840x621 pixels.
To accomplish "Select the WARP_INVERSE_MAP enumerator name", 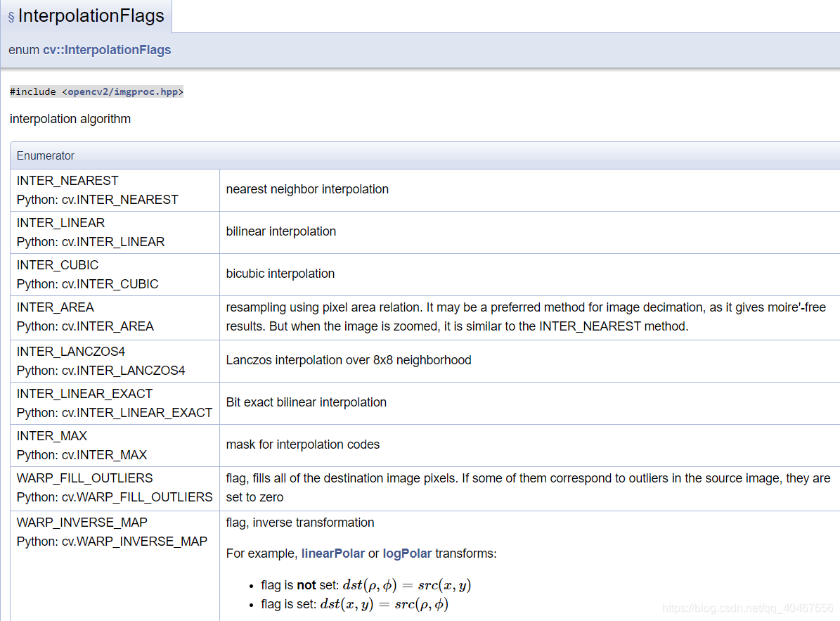I will click(82, 523).
